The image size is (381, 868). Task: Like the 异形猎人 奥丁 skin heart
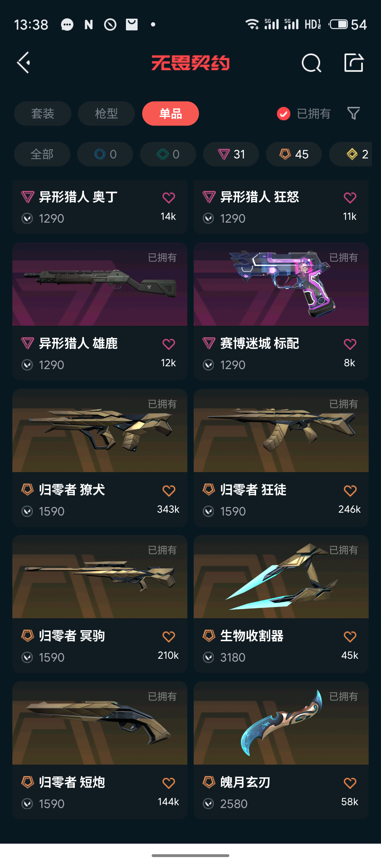169,198
